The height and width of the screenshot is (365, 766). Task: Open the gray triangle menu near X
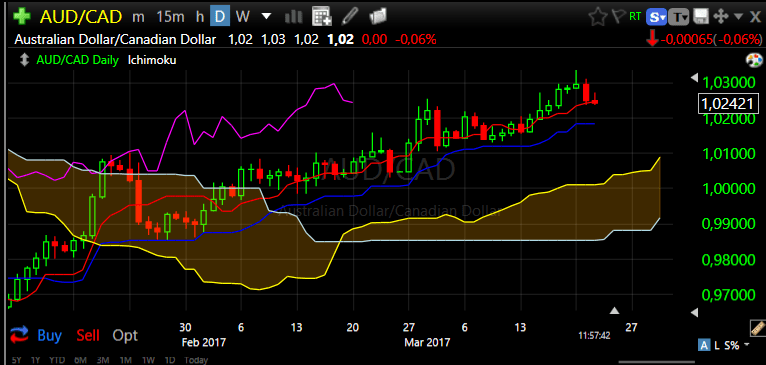click(739, 17)
